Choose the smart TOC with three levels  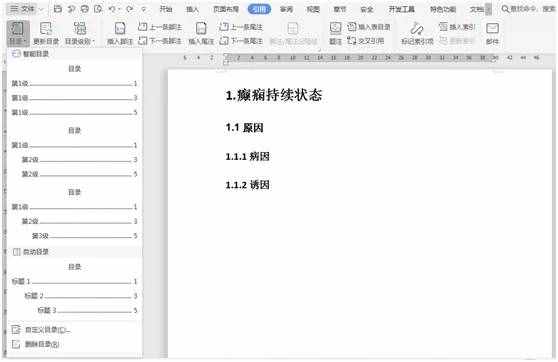pyautogui.click(x=74, y=215)
